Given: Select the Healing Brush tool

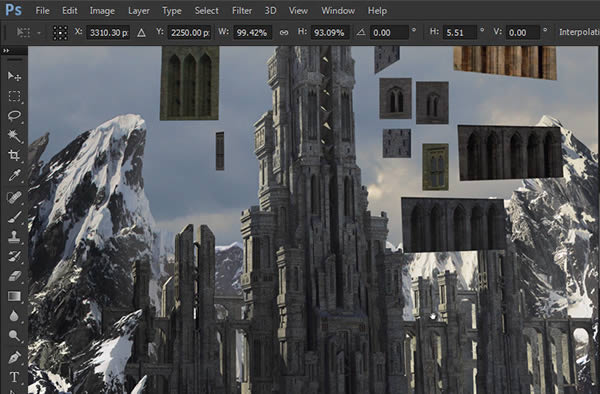Looking at the screenshot, I should [x=14, y=197].
